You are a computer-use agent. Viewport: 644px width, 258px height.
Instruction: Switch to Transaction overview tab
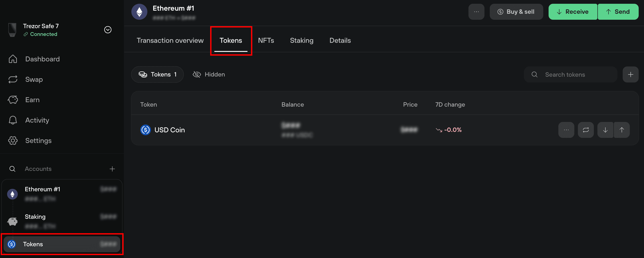(170, 41)
